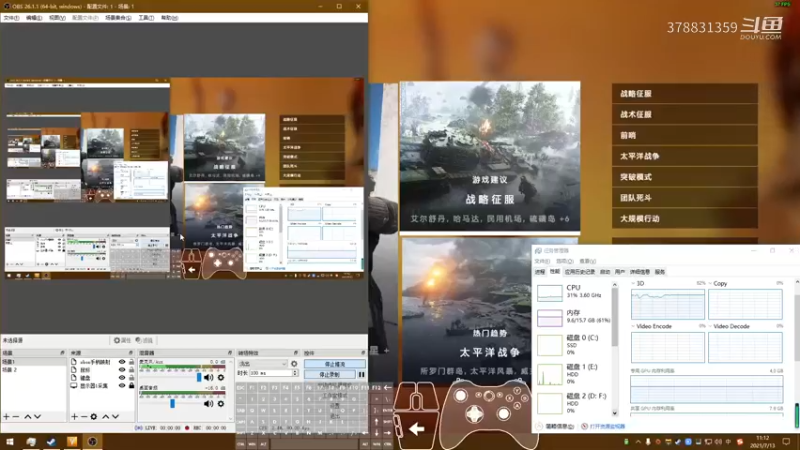Click the transition duration stepper arrows
800x450 pixels.
click(295, 373)
